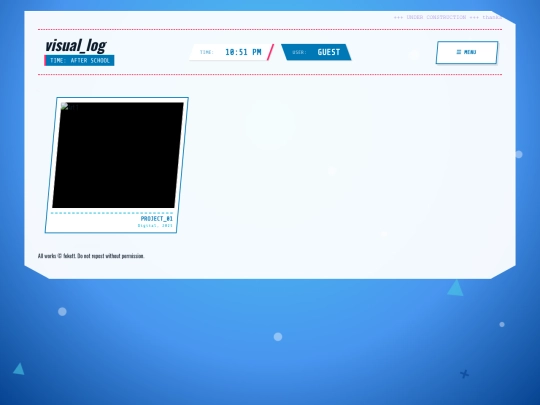Open the PROJECT_01 image thumbnail
The image size is (540, 405).
[118, 155]
